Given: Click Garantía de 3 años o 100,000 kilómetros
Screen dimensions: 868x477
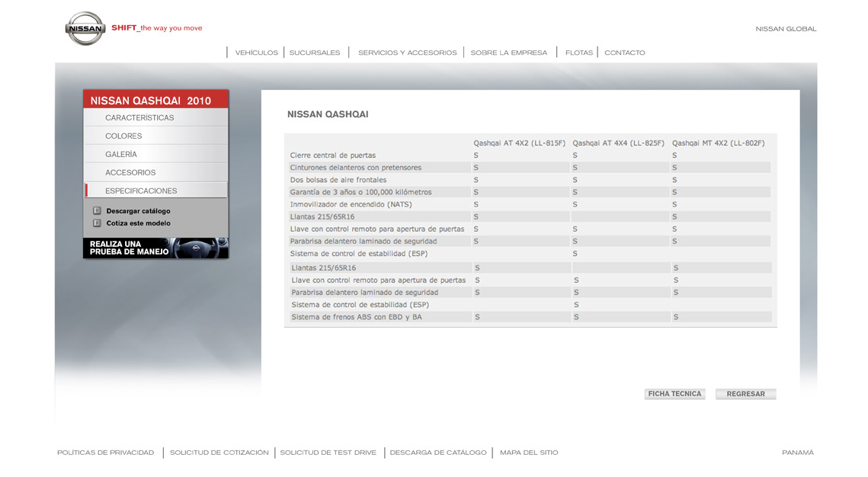Looking at the screenshot, I should (x=530, y=192).
